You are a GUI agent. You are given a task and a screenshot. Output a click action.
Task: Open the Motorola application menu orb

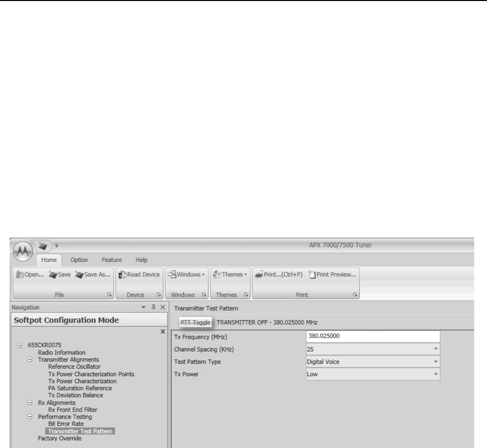point(23,251)
